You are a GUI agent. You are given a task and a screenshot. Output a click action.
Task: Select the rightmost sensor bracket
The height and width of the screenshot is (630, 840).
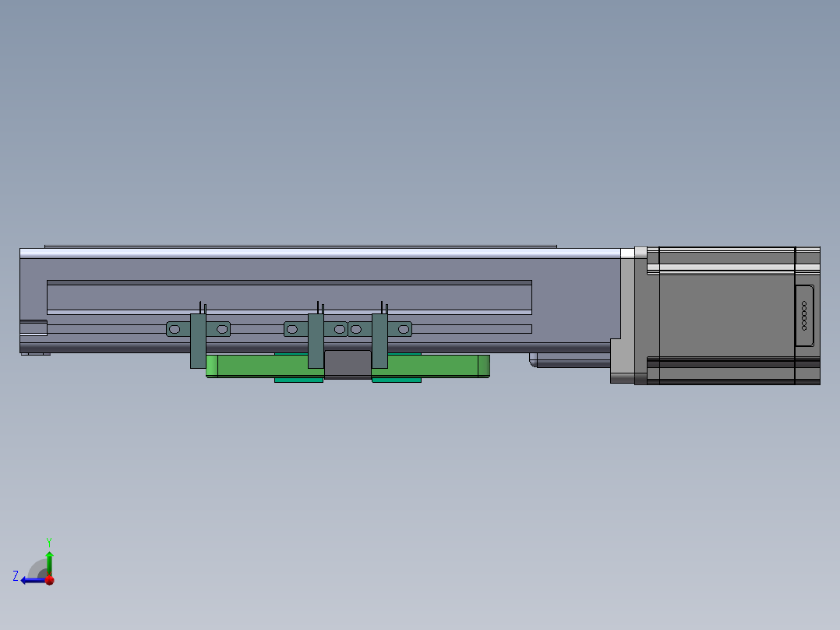click(379, 341)
